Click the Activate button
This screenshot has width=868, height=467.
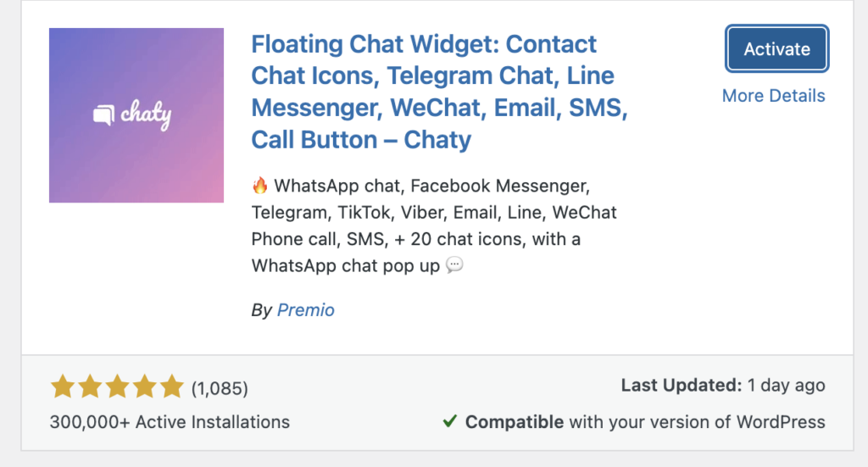pos(776,48)
